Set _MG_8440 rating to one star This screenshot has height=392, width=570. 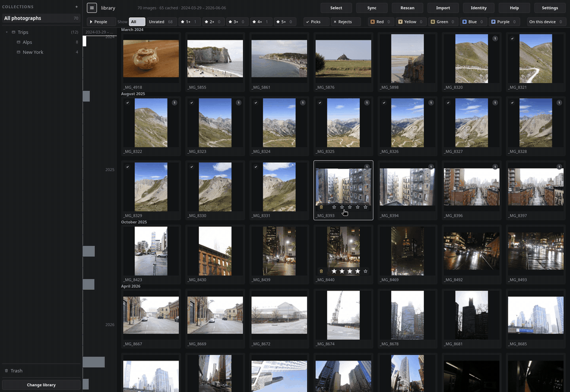[334, 271]
